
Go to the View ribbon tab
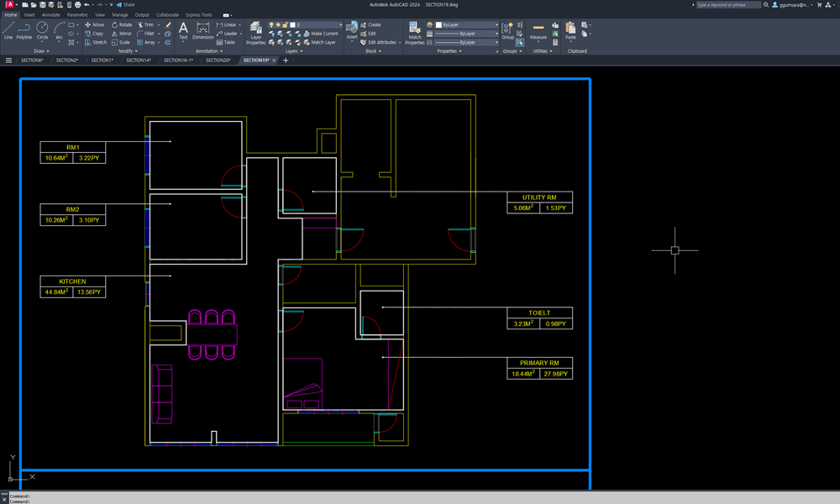[x=100, y=15]
